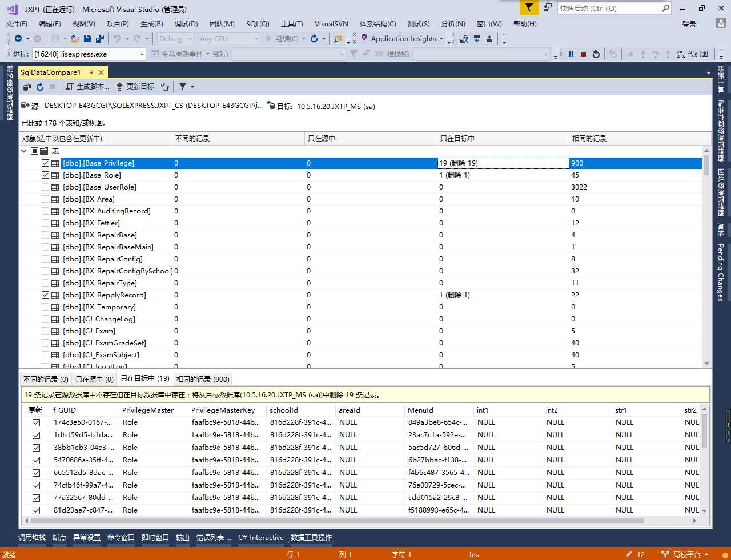Click the Find in Files icon
This screenshot has height=560, width=731.
(x=339, y=38)
